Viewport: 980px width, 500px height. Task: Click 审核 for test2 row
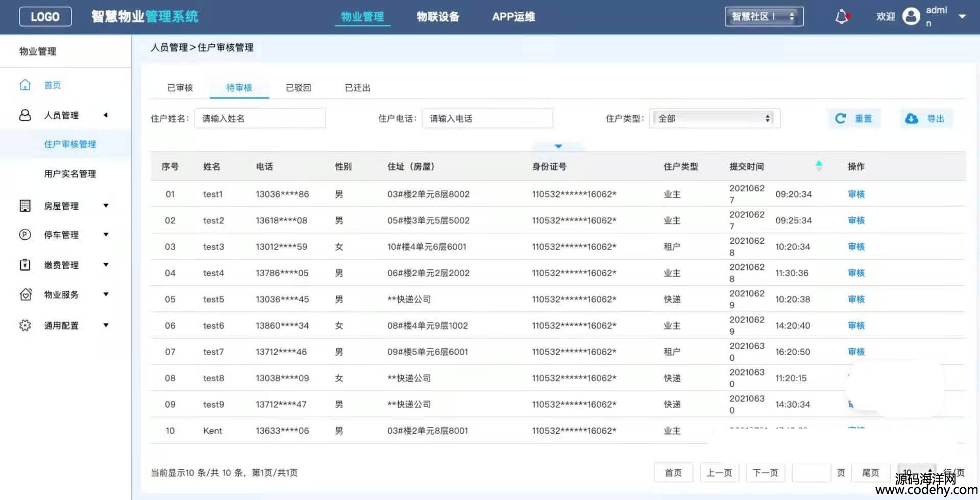pyautogui.click(x=856, y=220)
